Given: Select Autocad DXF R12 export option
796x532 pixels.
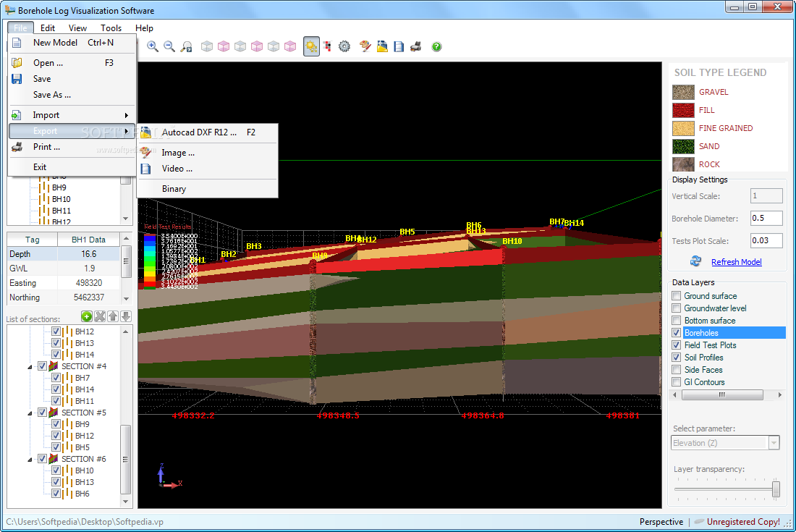Looking at the screenshot, I should (x=208, y=132).
